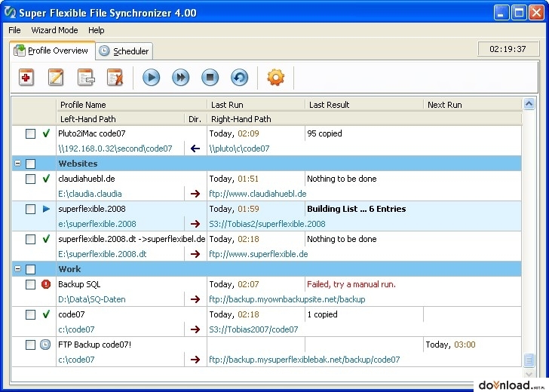The image size is (549, 392).
Task: Click the scrollbar up arrow
Action: coord(529,103)
